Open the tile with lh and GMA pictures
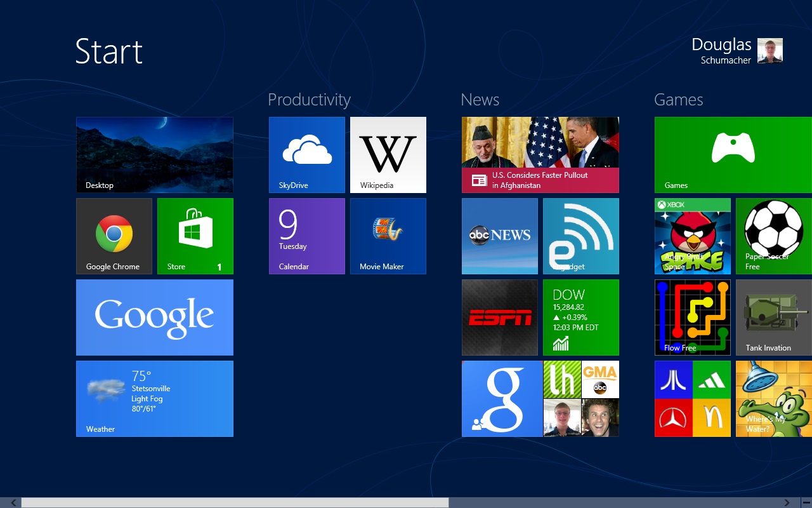The image size is (812, 508). [x=581, y=399]
